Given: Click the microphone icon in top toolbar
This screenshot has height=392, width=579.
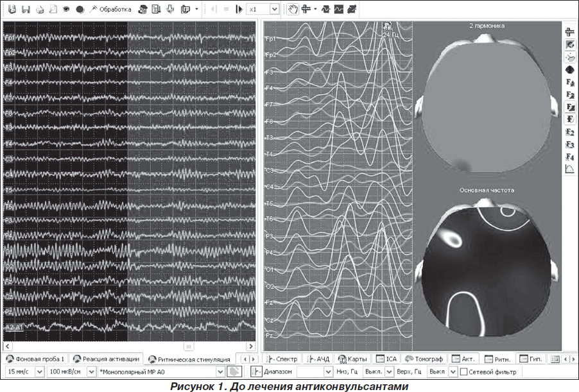Looking at the screenshot, I should click(x=170, y=10).
